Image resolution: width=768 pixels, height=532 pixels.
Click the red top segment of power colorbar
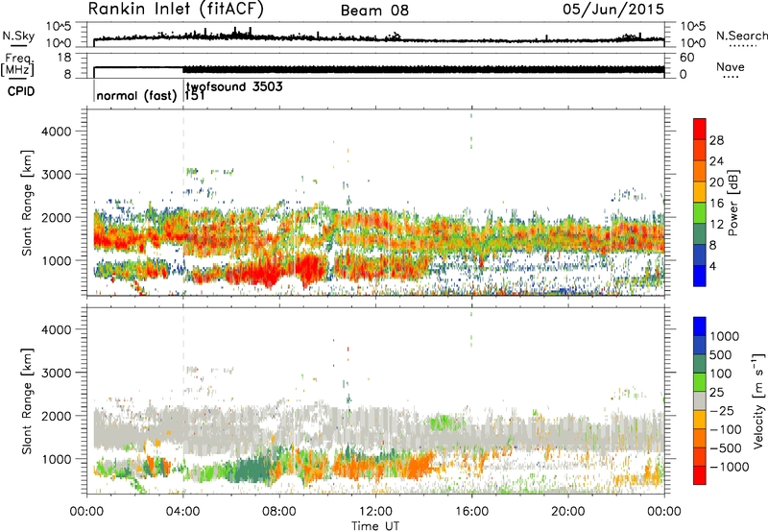pyautogui.click(x=700, y=130)
